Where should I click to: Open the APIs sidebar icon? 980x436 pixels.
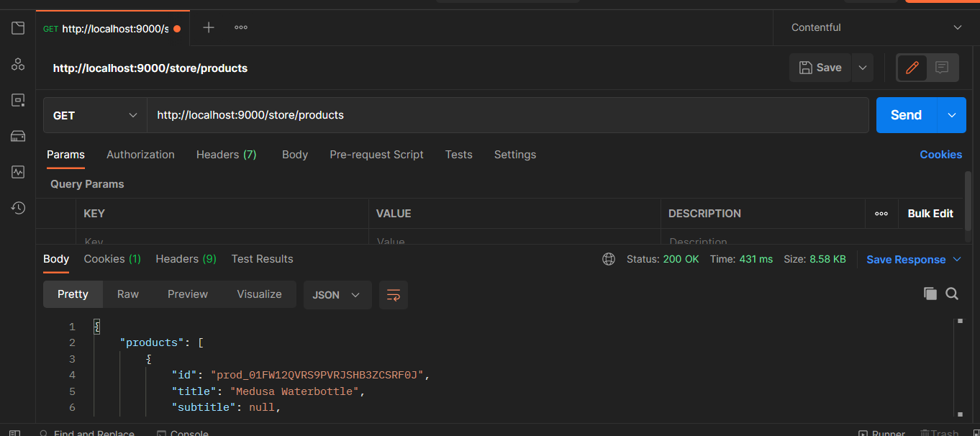(x=18, y=65)
